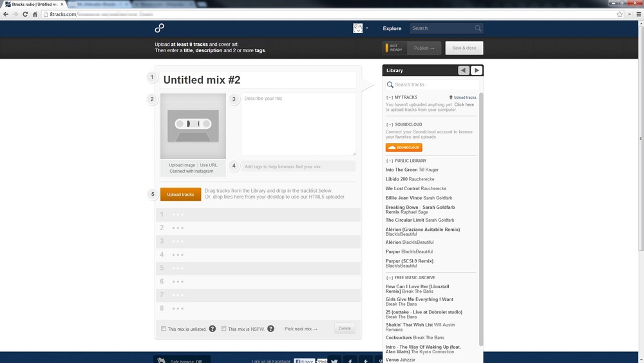Click the Upload tracks arrow link in Library
644x363 pixels.
coord(462,97)
